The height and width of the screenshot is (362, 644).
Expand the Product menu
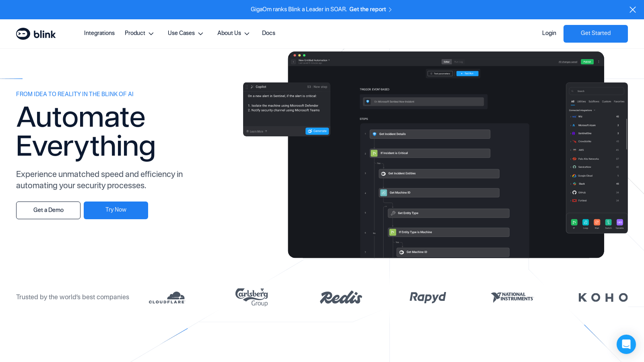pos(139,33)
